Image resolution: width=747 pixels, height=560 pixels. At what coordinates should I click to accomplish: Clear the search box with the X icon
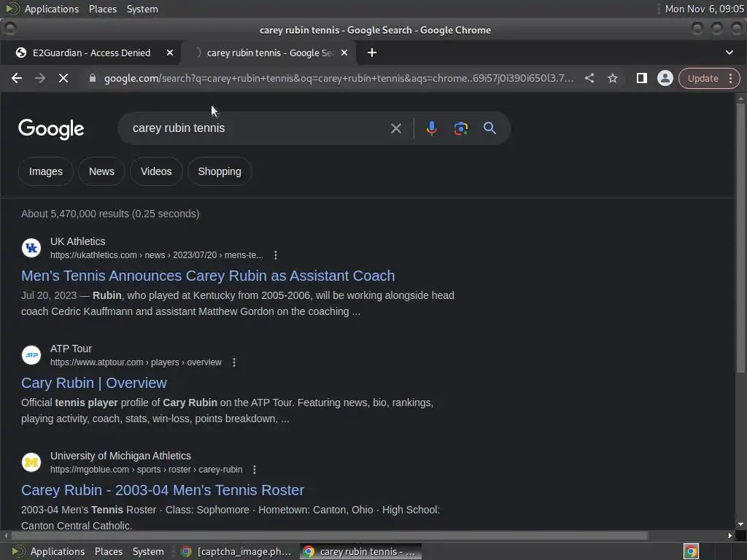396,128
